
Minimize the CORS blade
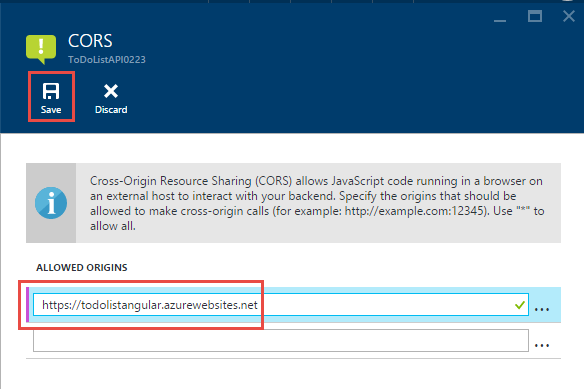[500, 20]
